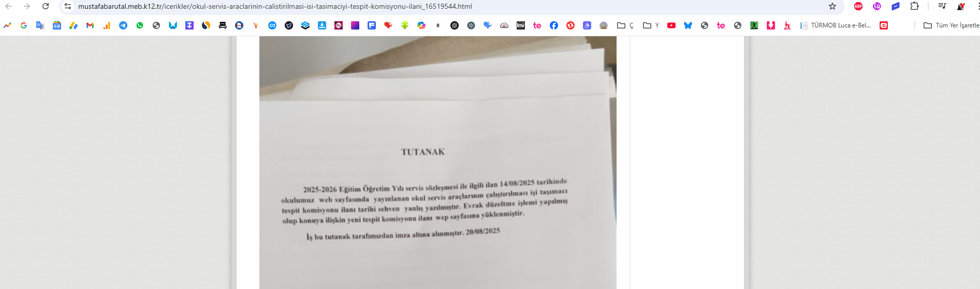Open the Google Translate bookmark
980x289 pixels.
click(x=40, y=25)
